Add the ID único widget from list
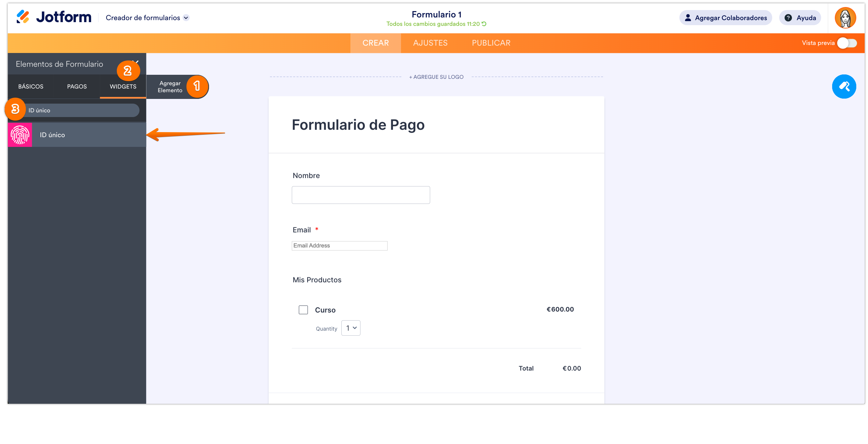Image resolution: width=868 pixels, height=444 pixels. (x=77, y=134)
